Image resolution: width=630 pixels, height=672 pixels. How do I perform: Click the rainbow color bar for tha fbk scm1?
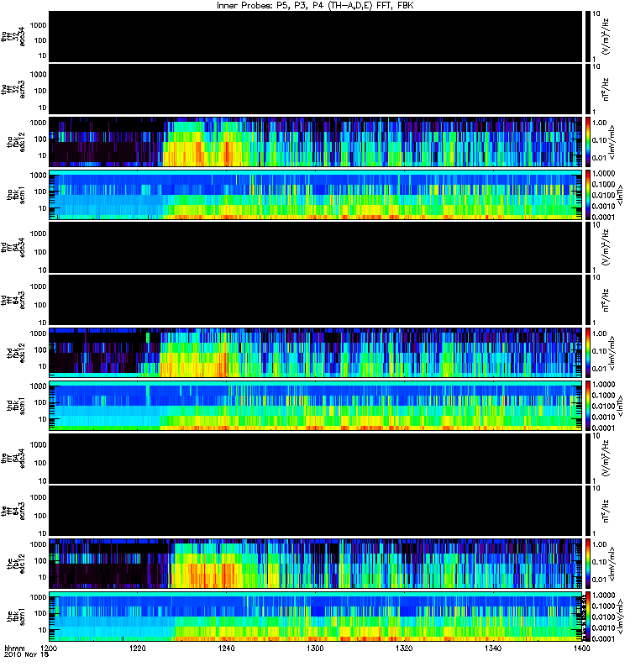[x=587, y=195]
